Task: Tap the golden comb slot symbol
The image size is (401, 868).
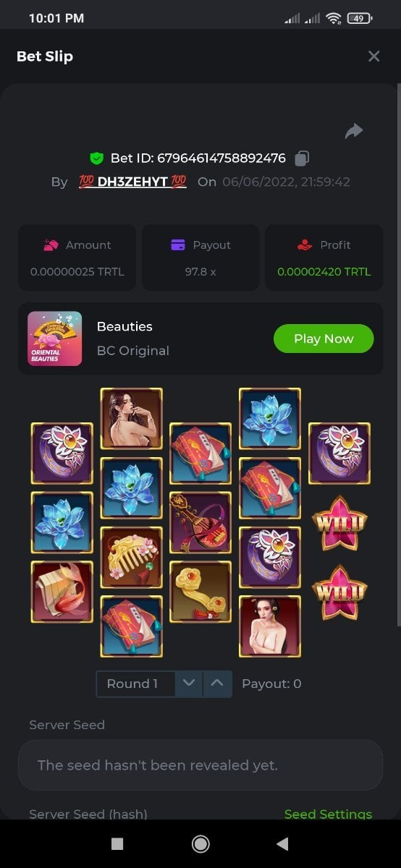Action: 131,558
